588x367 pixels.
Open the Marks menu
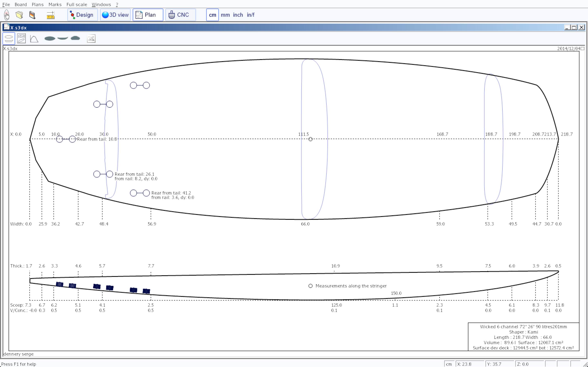tap(55, 4)
